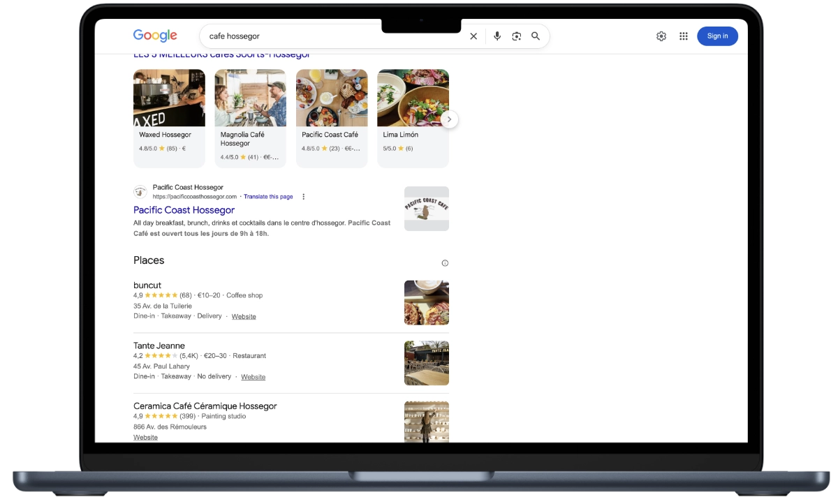Click the Sign in button
This screenshot has height=504, width=838.
717,36
